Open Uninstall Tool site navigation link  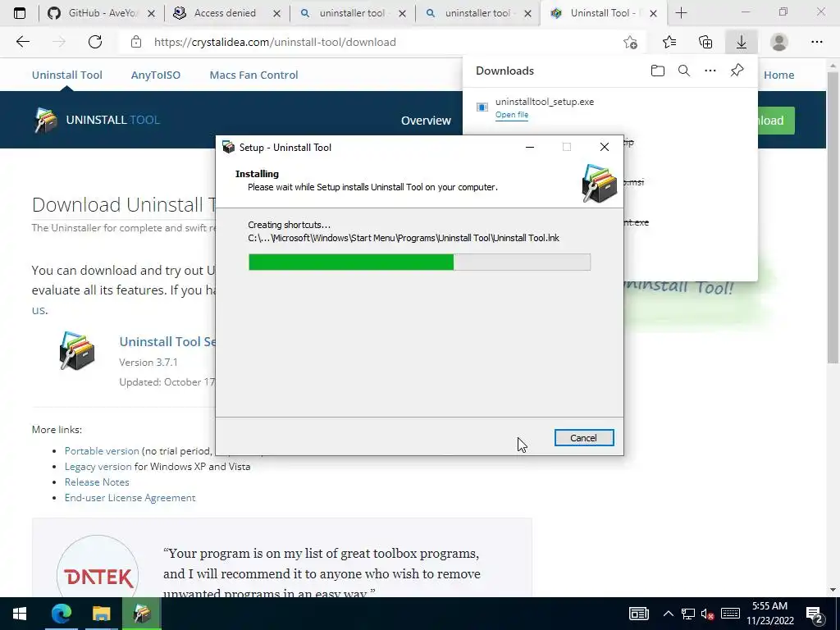(67, 75)
